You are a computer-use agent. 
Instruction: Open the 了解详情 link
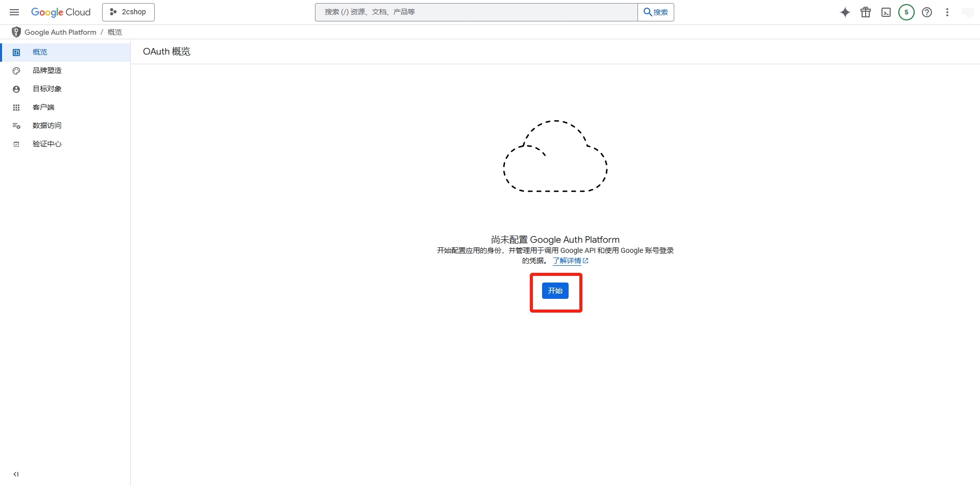click(x=570, y=261)
